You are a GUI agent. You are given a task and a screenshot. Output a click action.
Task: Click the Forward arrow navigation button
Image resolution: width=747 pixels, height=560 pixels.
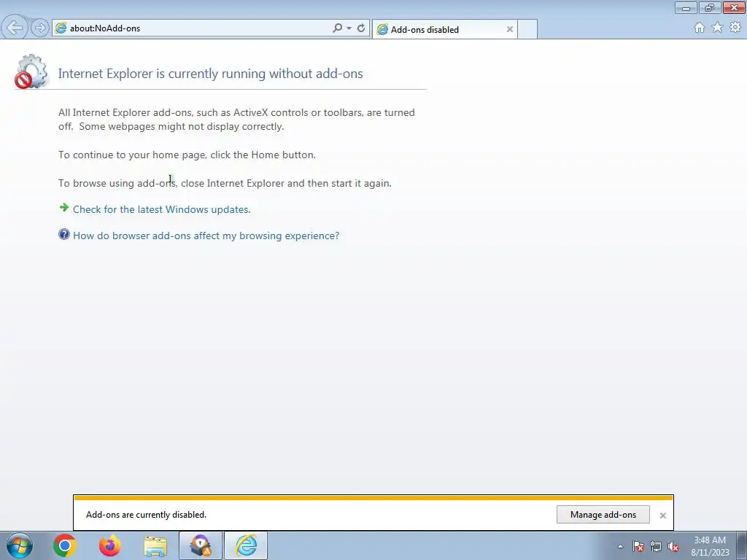pyautogui.click(x=40, y=28)
